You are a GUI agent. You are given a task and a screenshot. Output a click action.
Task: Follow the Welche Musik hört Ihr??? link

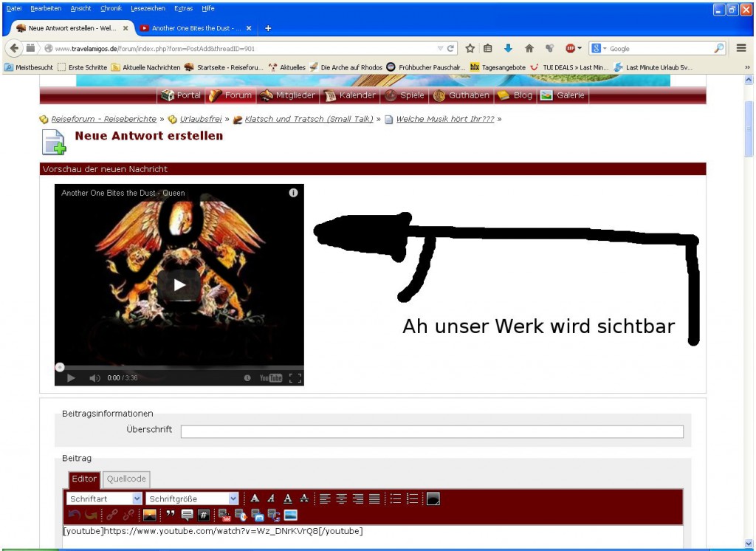pos(445,119)
